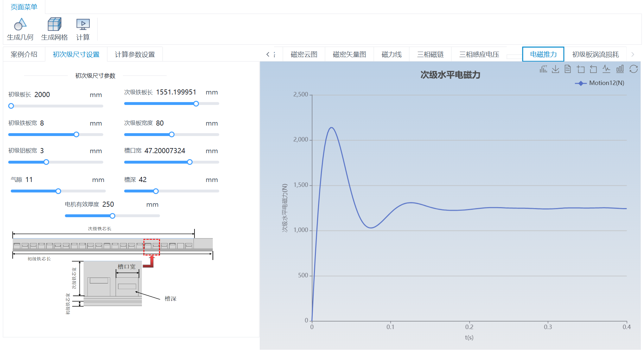Click the 次级铁板长 slider handle

(x=196, y=104)
